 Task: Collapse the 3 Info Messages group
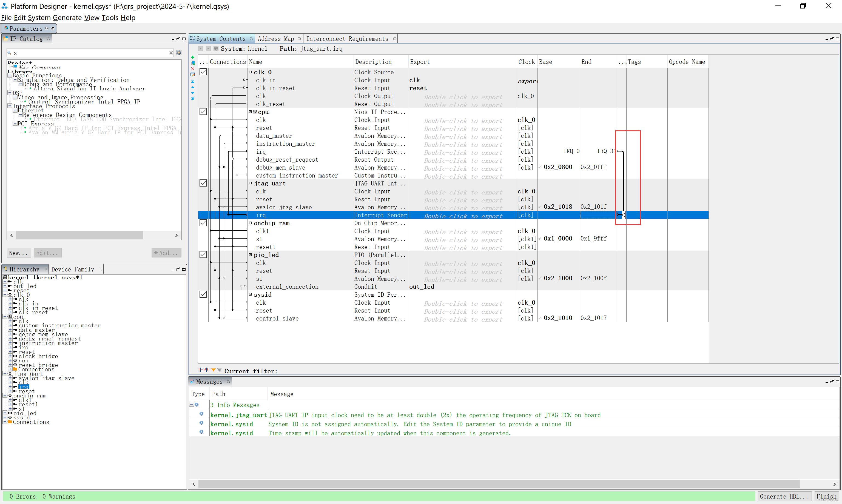tap(192, 405)
